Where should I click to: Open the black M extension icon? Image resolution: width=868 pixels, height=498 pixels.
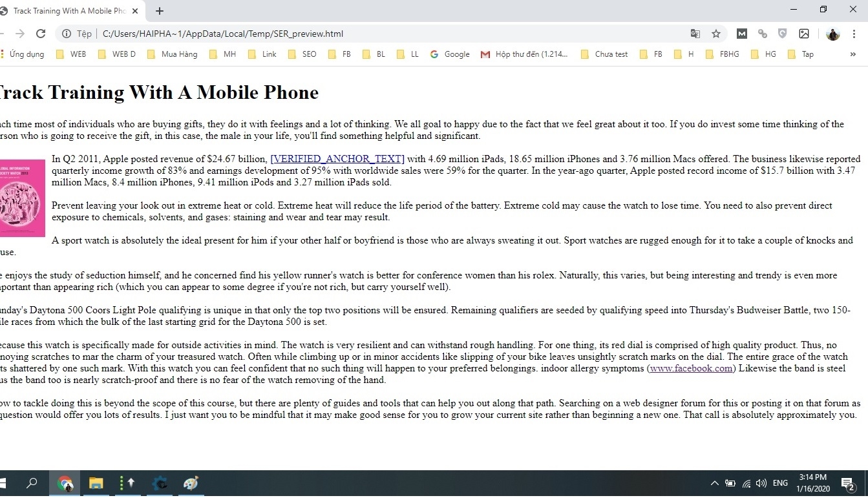pyautogui.click(x=742, y=34)
